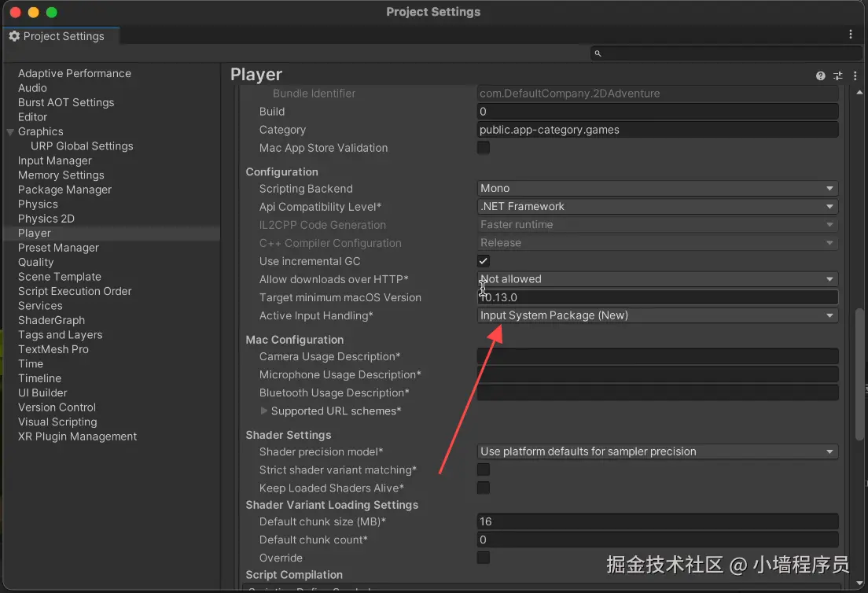This screenshot has width=868, height=593.
Task: Open the Player help documentation icon
Action: coord(820,76)
